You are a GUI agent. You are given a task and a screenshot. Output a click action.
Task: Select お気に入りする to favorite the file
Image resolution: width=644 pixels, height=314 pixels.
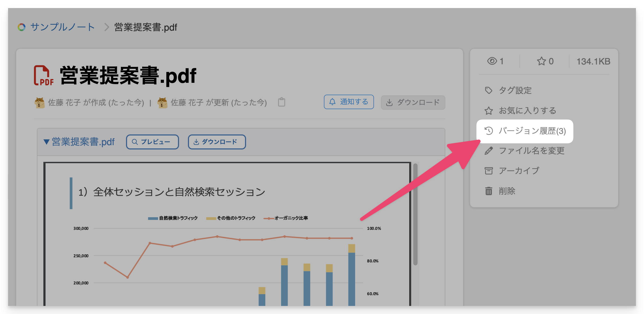tap(520, 110)
